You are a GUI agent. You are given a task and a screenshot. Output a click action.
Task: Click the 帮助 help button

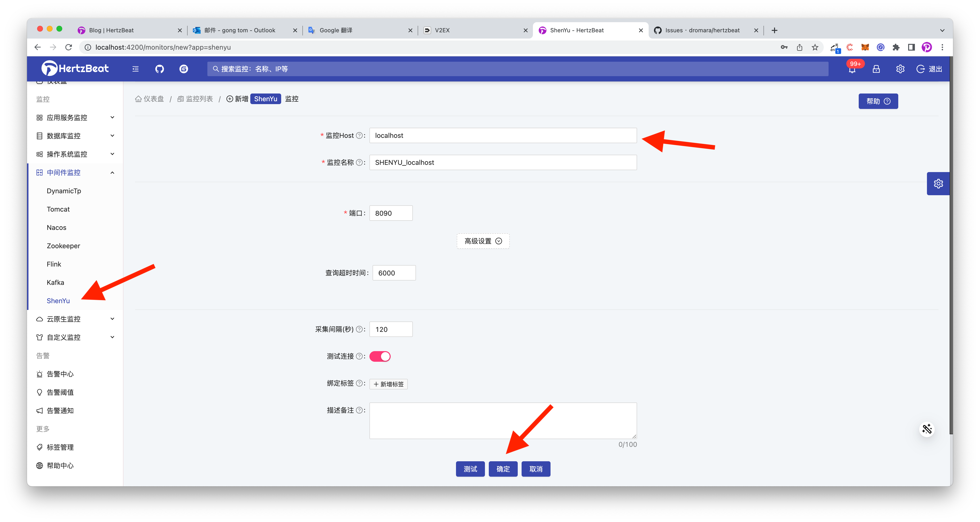878,101
